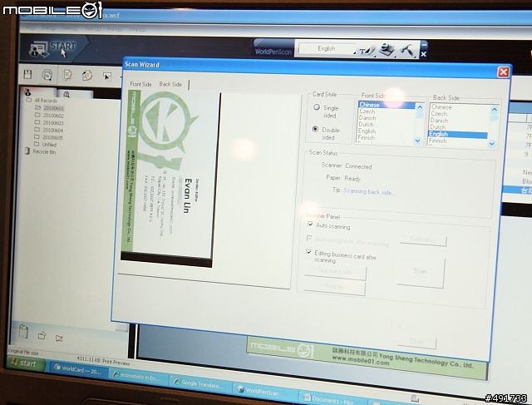Image resolution: width=532 pixels, height=405 pixels.
Task: Close the WorldPenScan floating toolbar with its X
Action: 423,54
